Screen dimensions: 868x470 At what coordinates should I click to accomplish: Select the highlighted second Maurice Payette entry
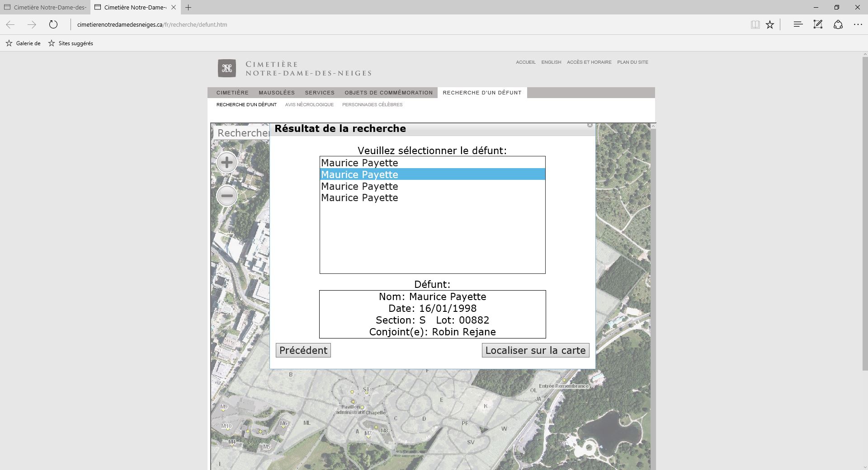coord(432,174)
